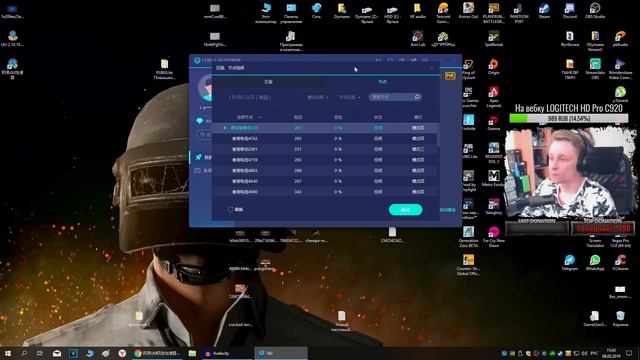Click the teal confirm button in the dialog
The image size is (640, 360).
coord(405,209)
